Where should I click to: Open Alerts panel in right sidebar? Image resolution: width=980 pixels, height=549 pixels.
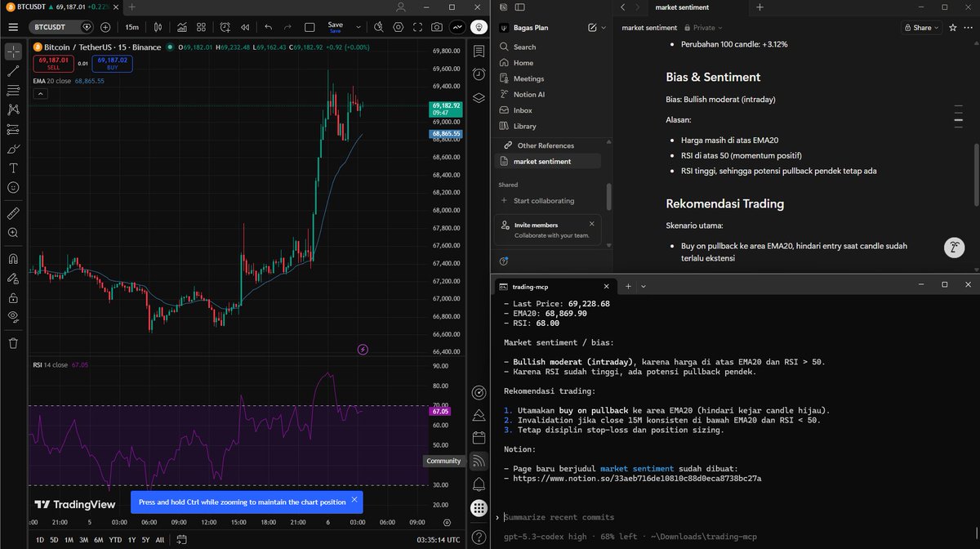click(479, 74)
